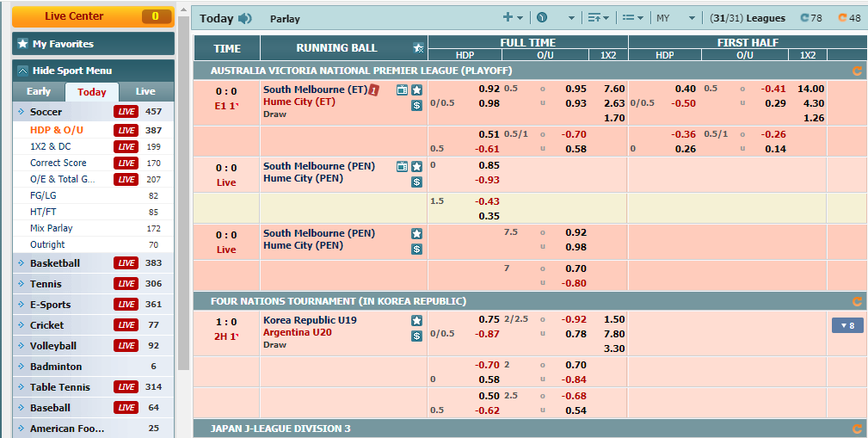The image size is (868, 438).
Task: Toggle sound speaker icon next to Today
Action: tap(245, 18)
